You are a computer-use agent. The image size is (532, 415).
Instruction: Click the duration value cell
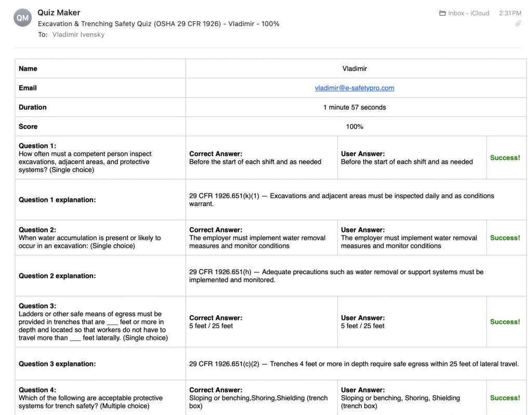(354, 107)
